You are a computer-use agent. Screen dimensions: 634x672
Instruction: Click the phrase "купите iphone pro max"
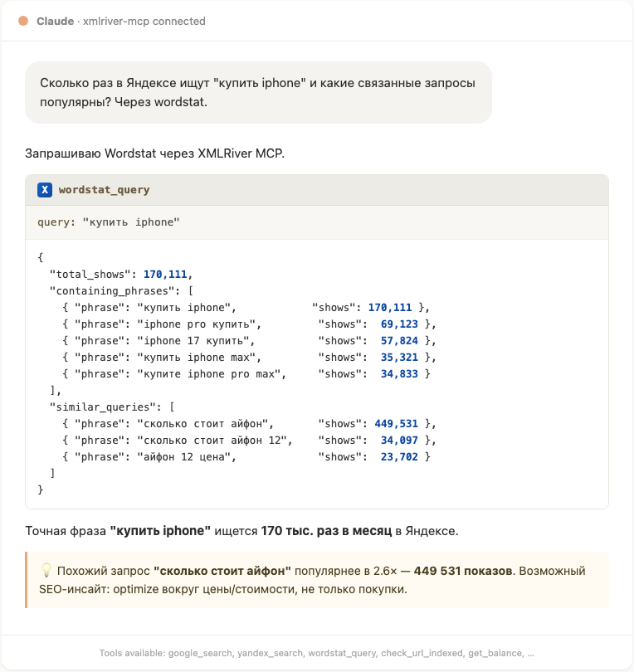[209, 374]
